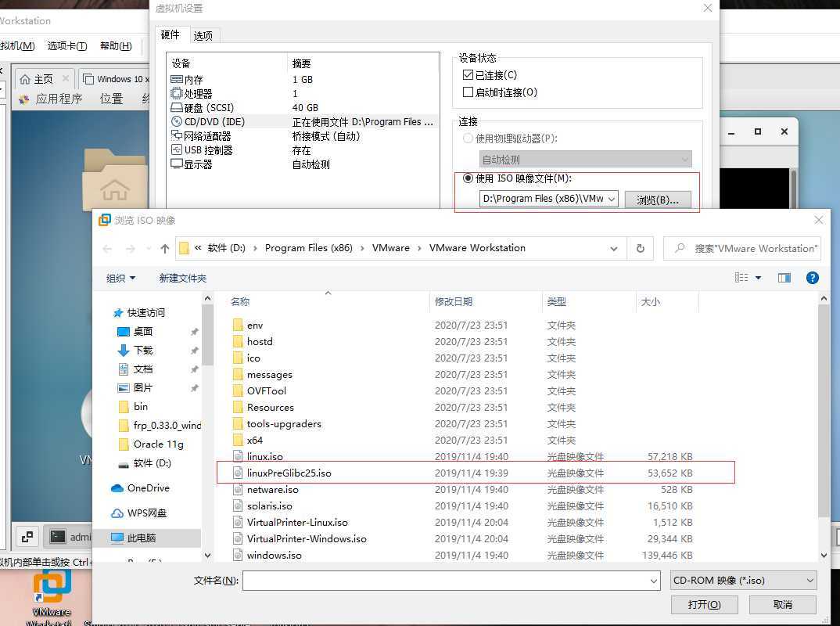Open the ISO path combo box dropdown
Image resolution: width=840 pixels, height=626 pixels.
[x=612, y=199]
